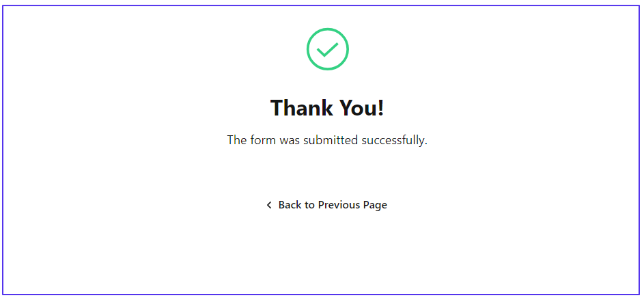This screenshot has height=300, width=644.
Task: Click the green success checkmark icon
Action: (328, 49)
